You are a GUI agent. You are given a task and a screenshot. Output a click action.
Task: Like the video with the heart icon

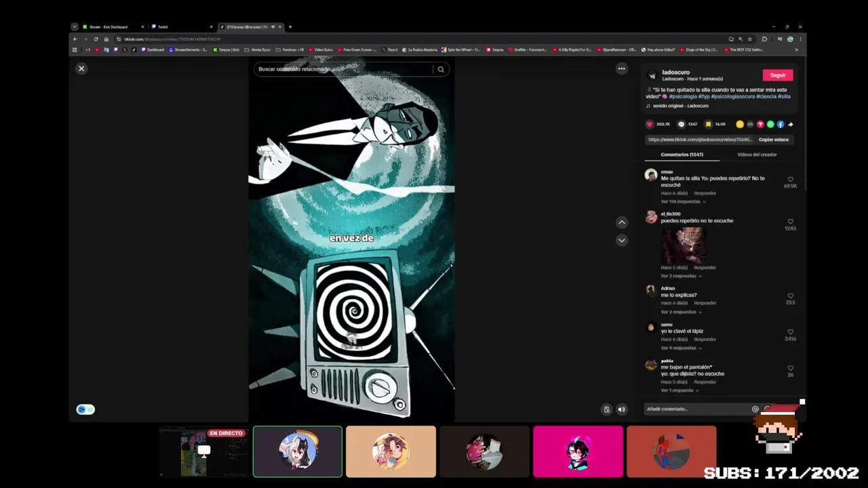pyautogui.click(x=650, y=124)
